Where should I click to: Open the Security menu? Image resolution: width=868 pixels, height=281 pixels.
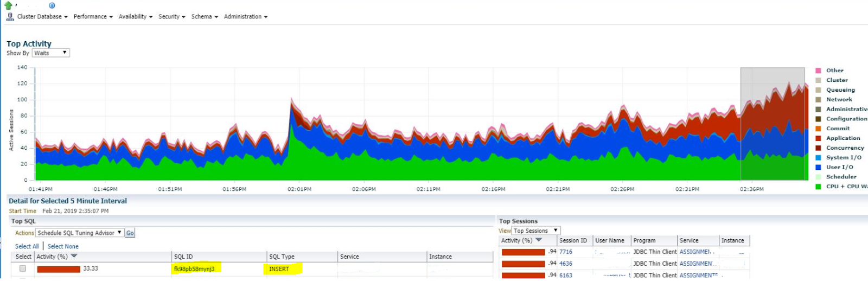pyautogui.click(x=172, y=17)
